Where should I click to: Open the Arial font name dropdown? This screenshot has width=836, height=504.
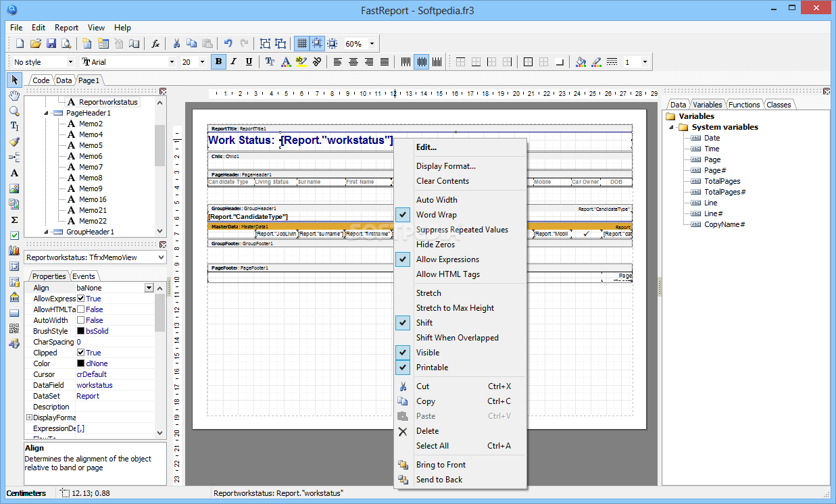tap(172, 62)
